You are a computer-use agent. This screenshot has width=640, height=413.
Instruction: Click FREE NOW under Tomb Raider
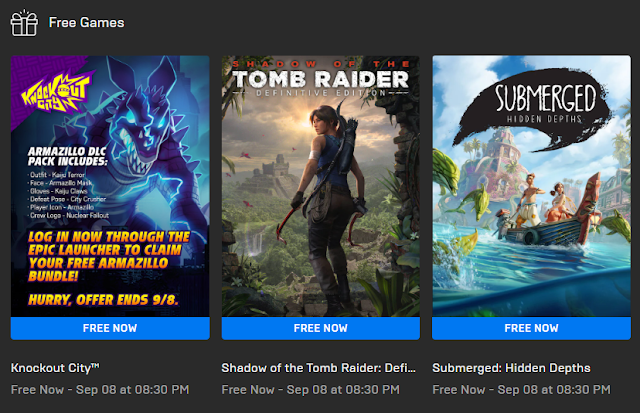(x=321, y=328)
